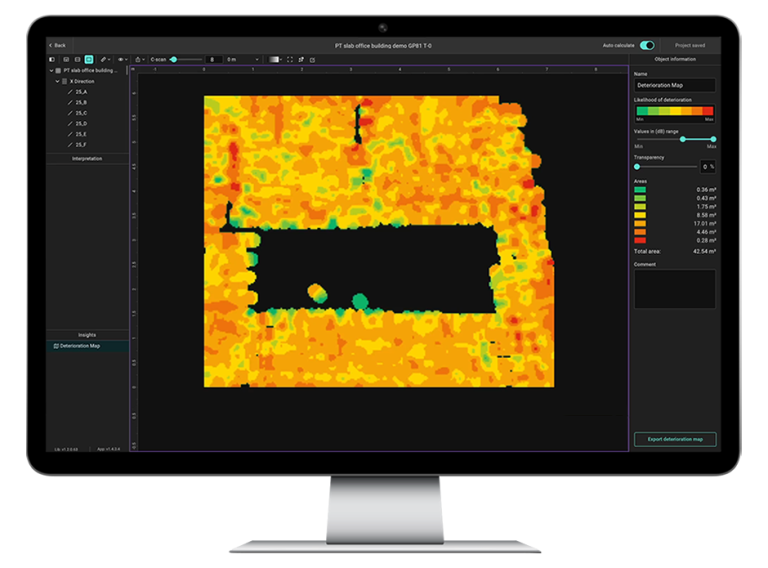
Task: Toggle the sidebar panel icon in toolbar
Action: tap(52, 59)
